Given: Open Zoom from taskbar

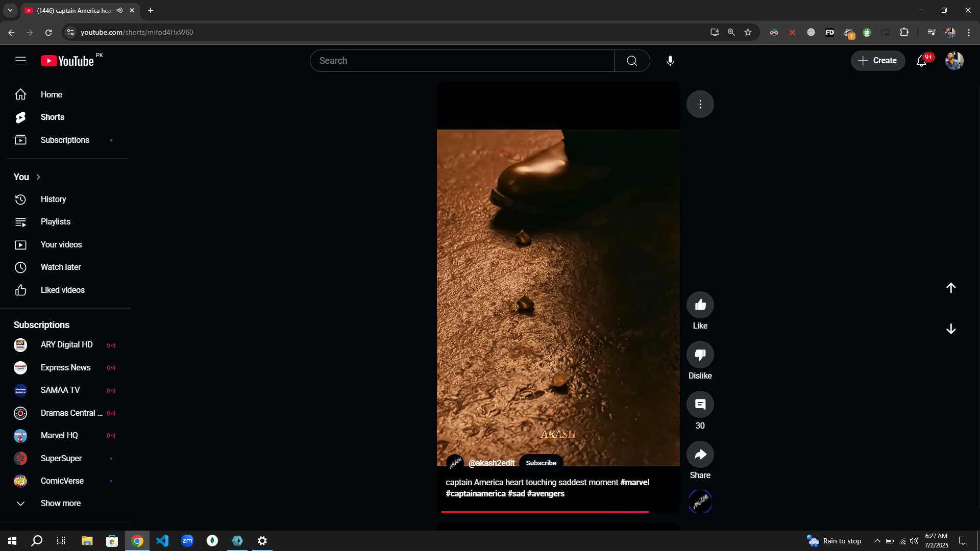Looking at the screenshot, I should (x=187, y=541).
